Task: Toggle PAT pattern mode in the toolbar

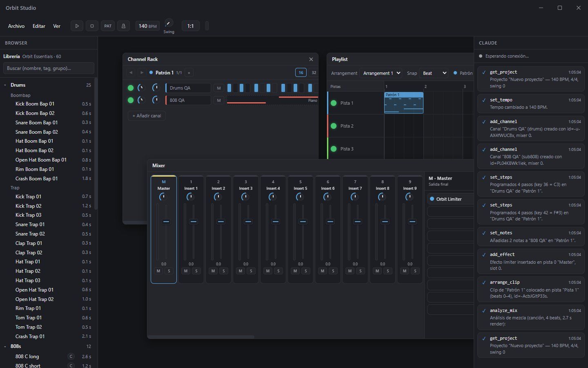Action: pos(108,26)
